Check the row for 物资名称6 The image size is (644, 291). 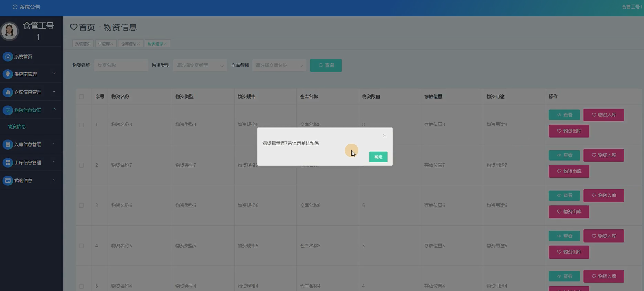point(81,206)
